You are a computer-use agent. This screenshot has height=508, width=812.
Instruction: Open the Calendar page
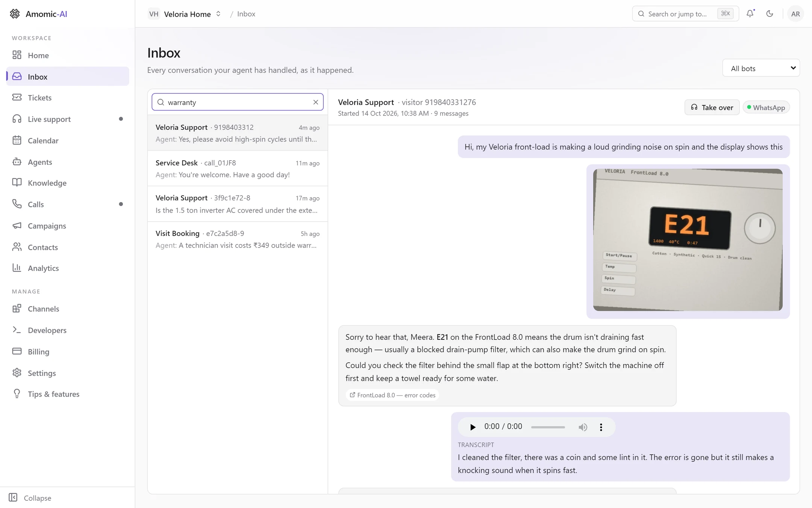pos(68,140)
